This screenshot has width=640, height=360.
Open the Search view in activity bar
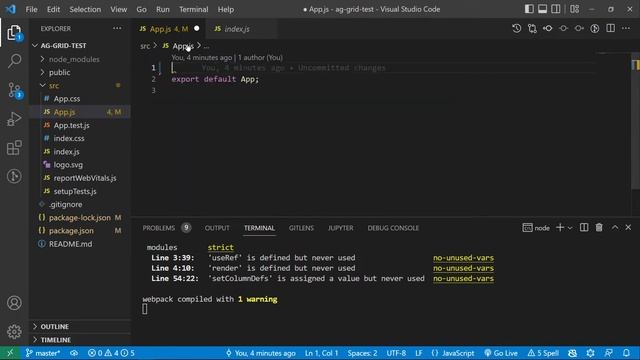point(14,61)
